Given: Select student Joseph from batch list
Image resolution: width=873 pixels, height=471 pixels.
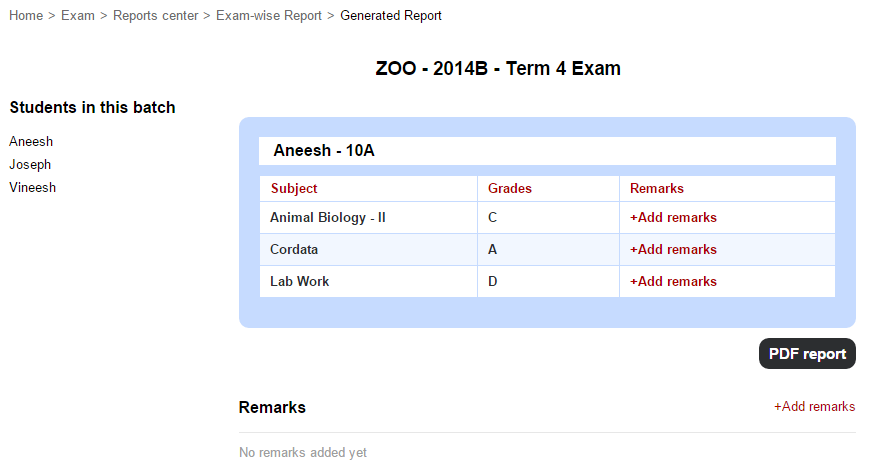Looking at the screenshot, I should (x=30, y=165).
